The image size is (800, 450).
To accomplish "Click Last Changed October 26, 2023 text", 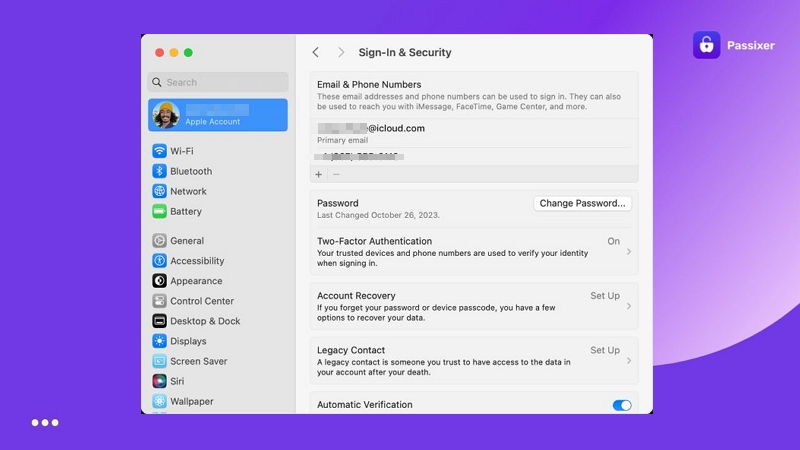I will (378, 215).
